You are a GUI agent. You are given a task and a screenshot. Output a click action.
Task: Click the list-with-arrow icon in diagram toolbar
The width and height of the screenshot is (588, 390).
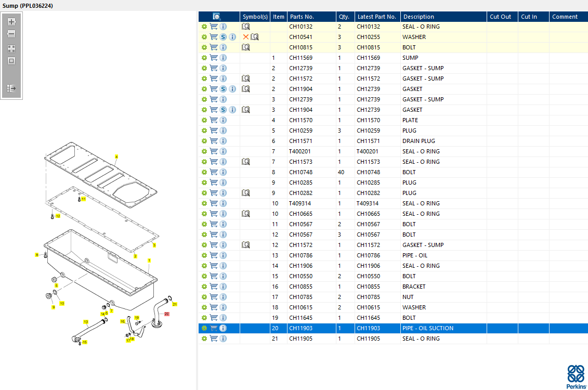[11, 88]
